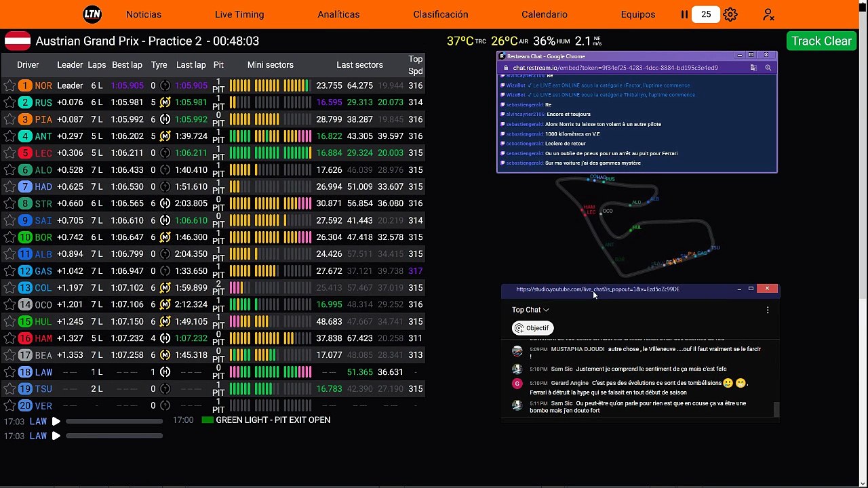
Task: Click the tyre compound icon for ANT
Action: click(x=165, y=136)
